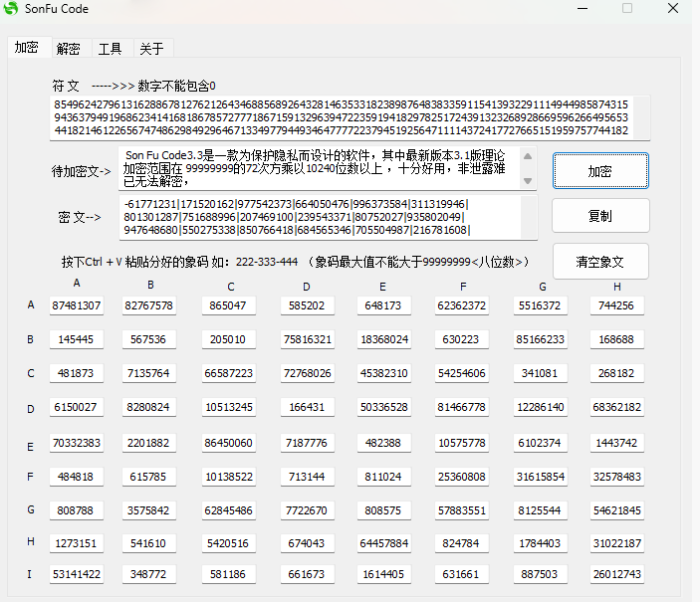Click the cell containing 70332383 in row E
Viewport: 700px width, 602px height.
click(77, 442)
